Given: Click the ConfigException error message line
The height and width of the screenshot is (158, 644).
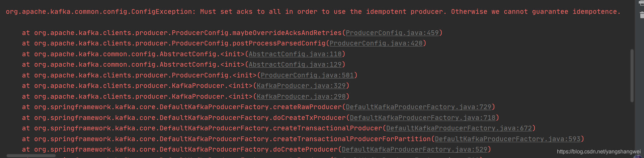Looking at the screenshot, I should [x=313, y=12].
